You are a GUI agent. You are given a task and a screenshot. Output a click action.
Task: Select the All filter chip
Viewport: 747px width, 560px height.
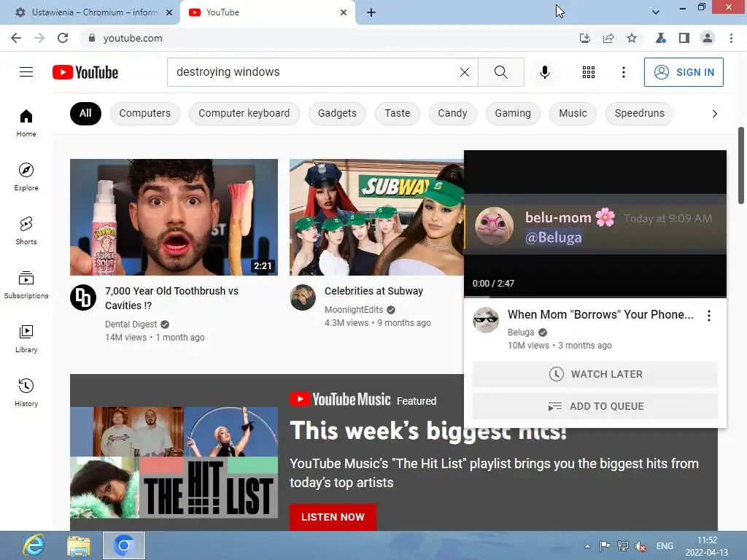[85, 113]
